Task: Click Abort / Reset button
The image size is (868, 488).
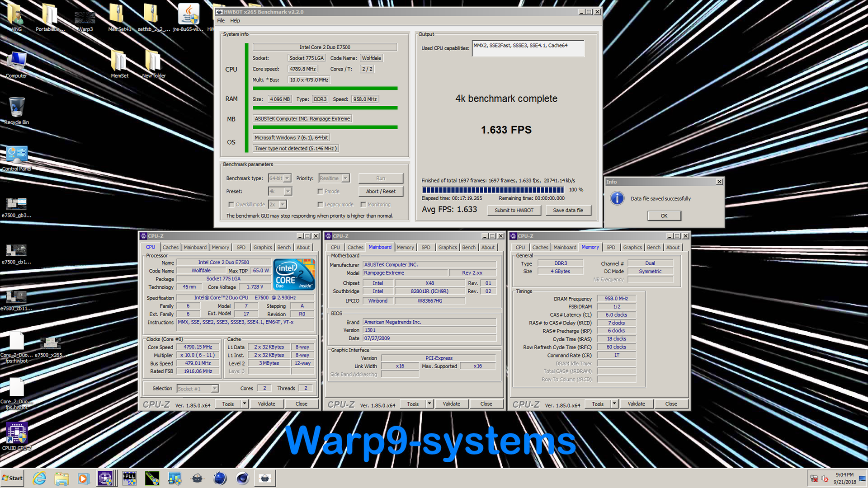Action: tap(381, 192)
